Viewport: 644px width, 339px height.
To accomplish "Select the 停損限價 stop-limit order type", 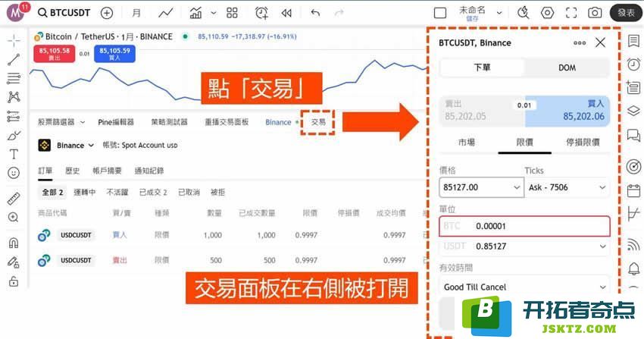I will (583, 142).
